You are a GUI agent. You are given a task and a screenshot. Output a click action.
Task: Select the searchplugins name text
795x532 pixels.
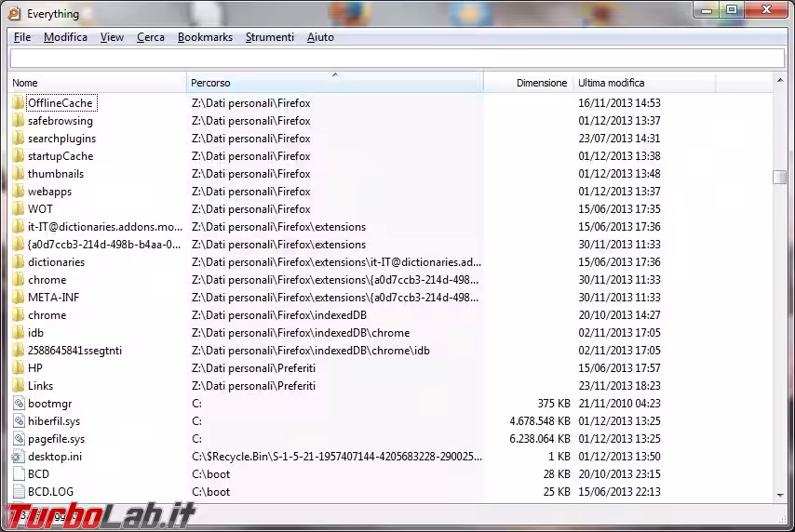61,139
